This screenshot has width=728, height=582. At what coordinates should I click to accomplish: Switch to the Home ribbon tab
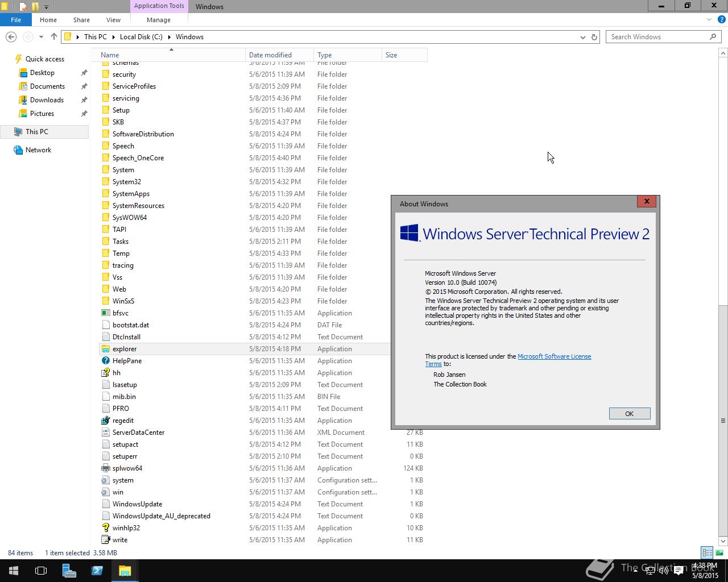click(x=48, y=20)
